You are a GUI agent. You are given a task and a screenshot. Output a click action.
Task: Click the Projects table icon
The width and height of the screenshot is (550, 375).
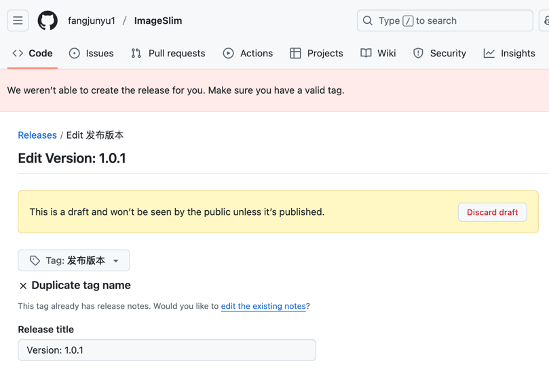pyautogui.click(x=295, y=53)
